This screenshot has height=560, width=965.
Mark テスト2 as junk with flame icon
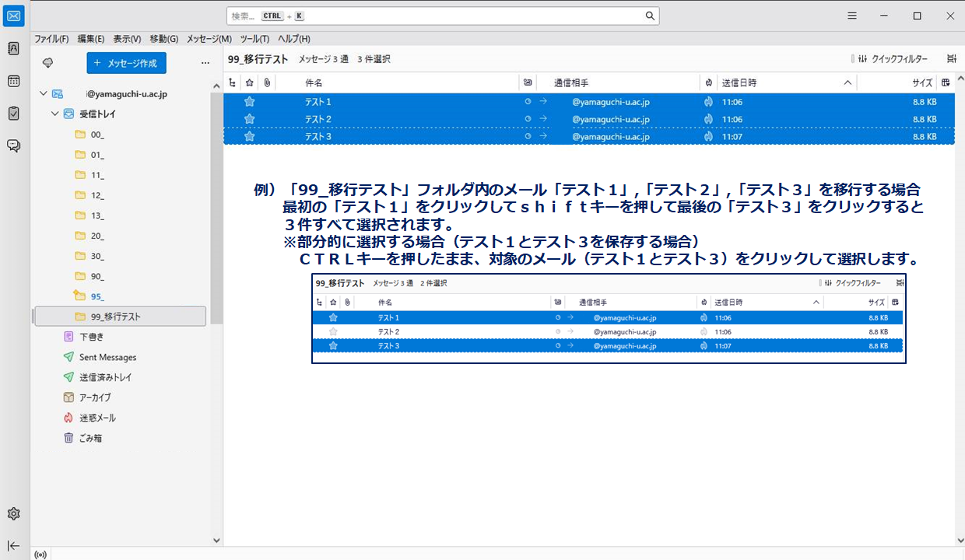pos(708,119)
